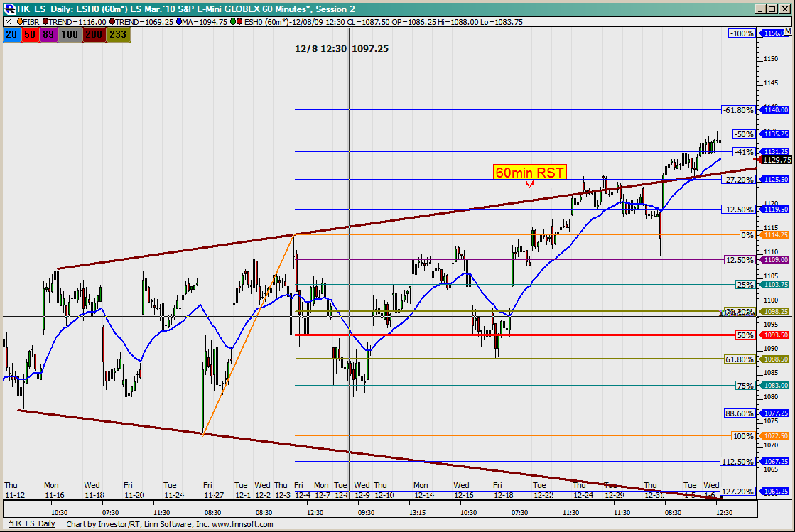The image size is (795, 532).
Task: Maximize the chart window
Action: 772,9
